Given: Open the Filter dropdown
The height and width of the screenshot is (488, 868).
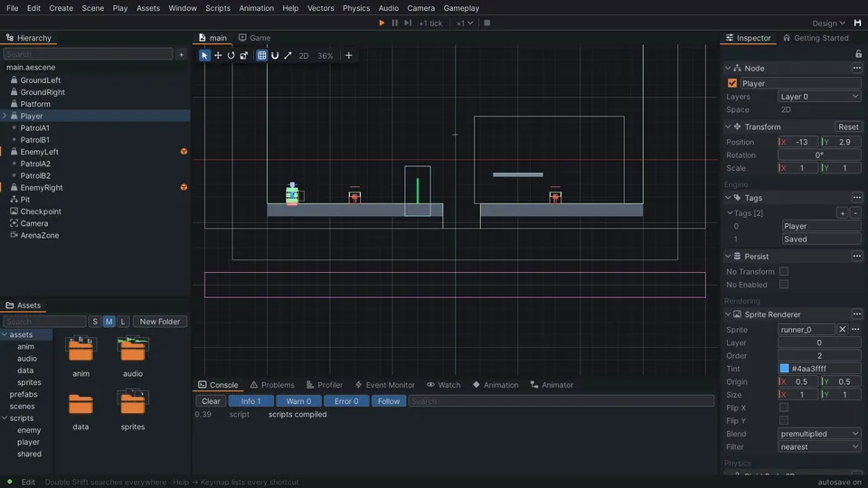Looking at the screenshot, I should [819, 447].
